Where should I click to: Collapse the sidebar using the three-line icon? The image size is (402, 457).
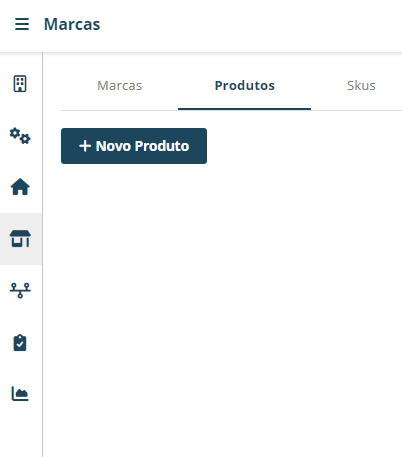22,24
